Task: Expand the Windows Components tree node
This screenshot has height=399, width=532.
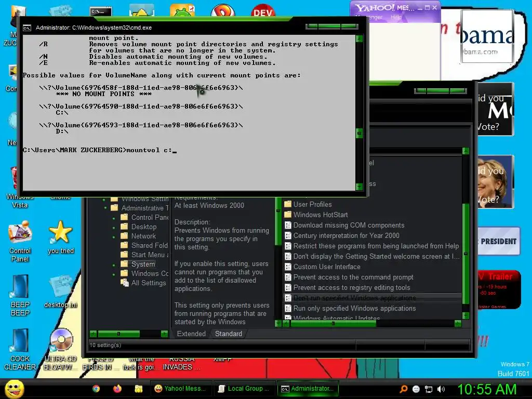Action: point(114,274)
